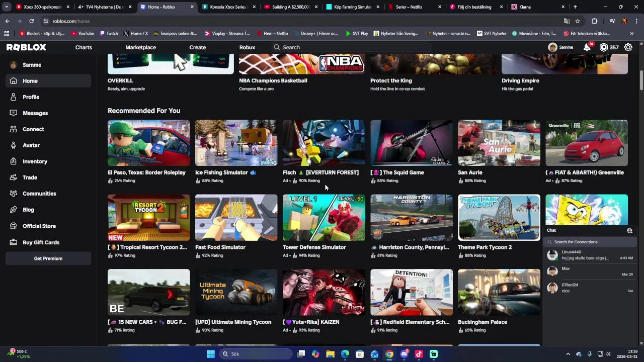This screenshot has height=362, width=644.
Task: Open NBA Champions Basketball title
Action: (x=273, y=80)
